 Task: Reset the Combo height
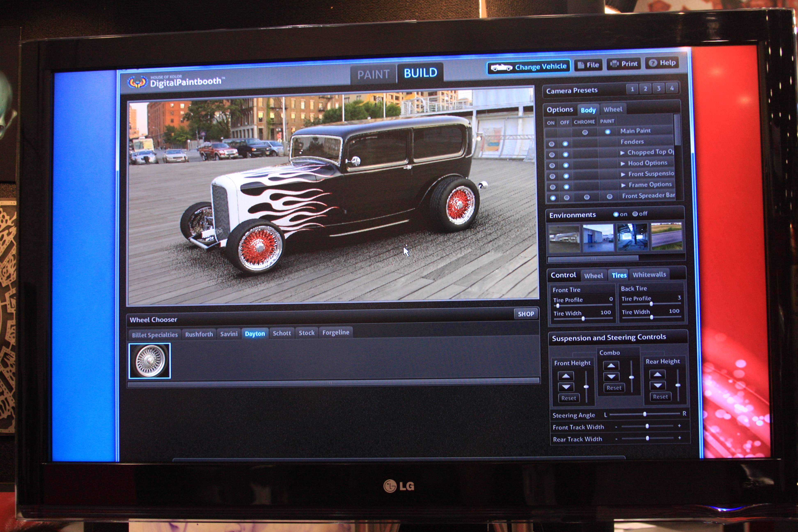click(614, 388)
